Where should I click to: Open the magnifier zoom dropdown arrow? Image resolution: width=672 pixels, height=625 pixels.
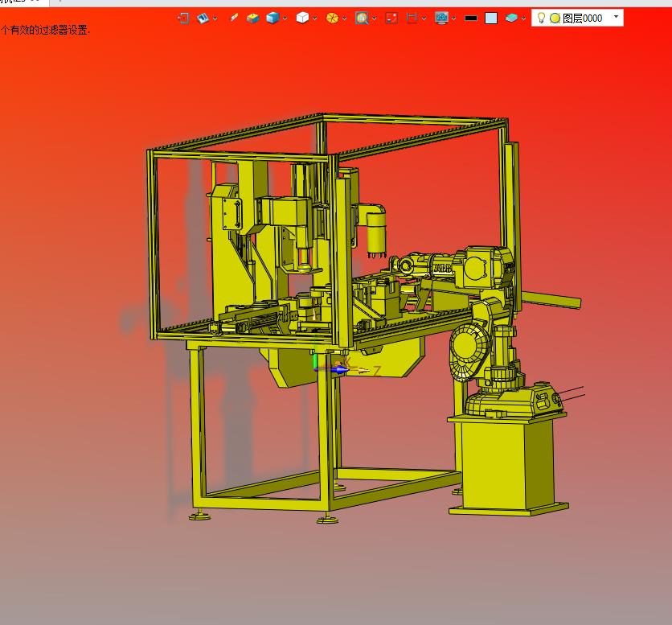374,19
